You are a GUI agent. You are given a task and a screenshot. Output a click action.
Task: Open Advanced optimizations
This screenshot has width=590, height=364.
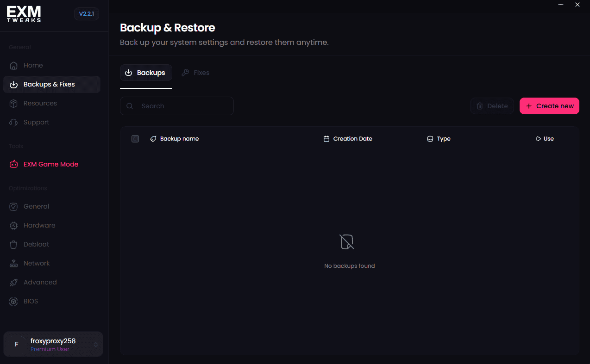click(52, 282)
